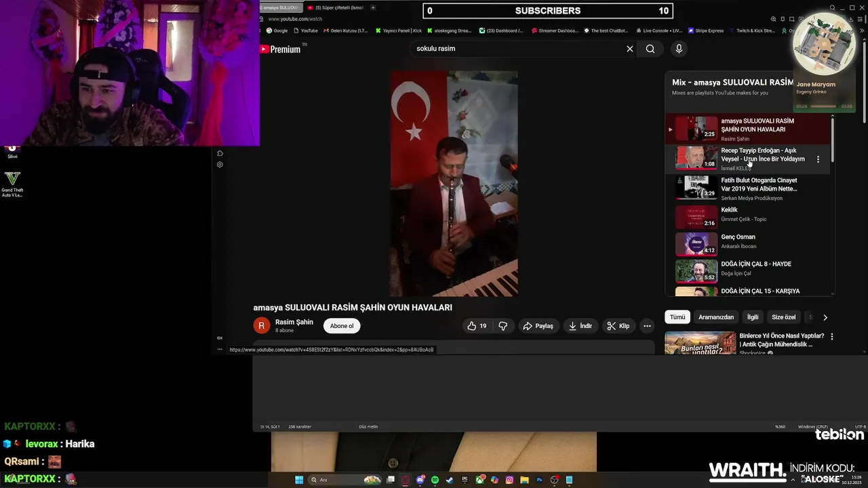
Task: Download video with İndir button
Action: coord(580,326)
